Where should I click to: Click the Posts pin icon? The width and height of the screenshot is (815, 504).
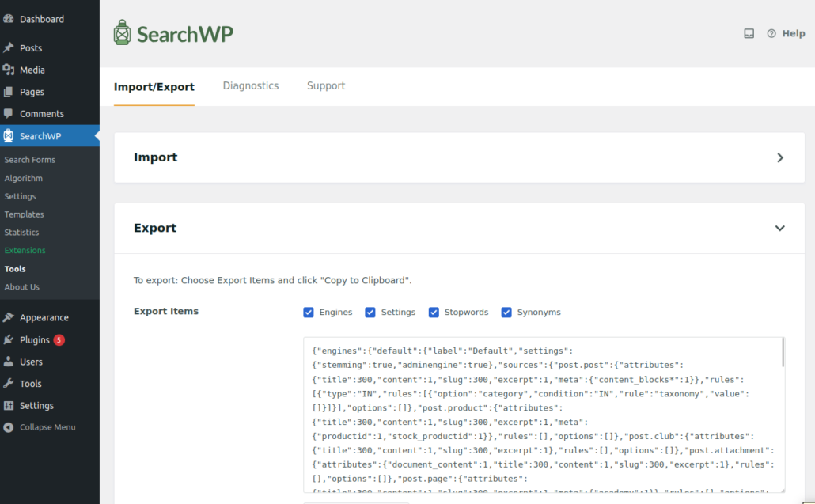(x=9, y=48)
